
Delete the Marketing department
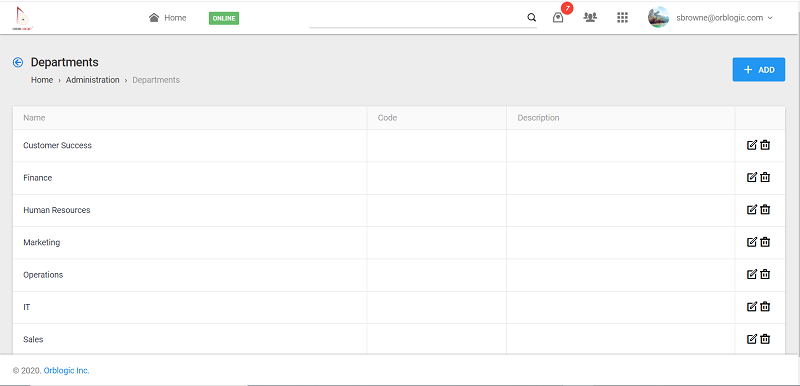[765, 242]
